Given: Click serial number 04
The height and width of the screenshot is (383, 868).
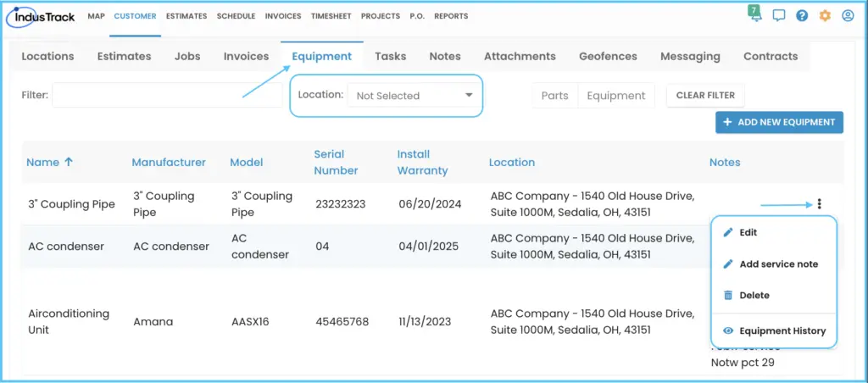Looking at the screenshot, I should pos(322,247).
